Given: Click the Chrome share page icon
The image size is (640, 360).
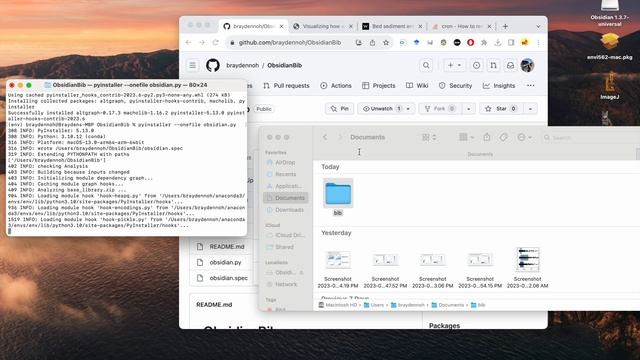Looking at the screenshot, I should coord(372,42).
